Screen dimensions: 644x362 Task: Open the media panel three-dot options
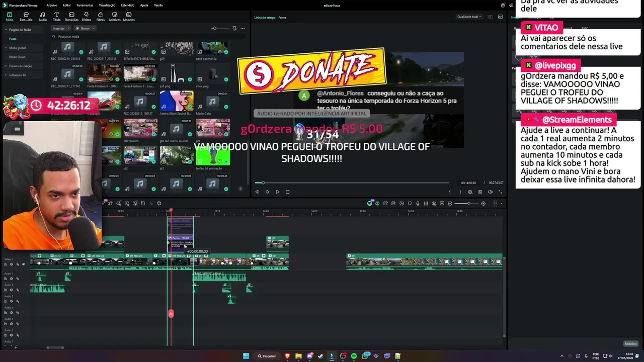(x=243, y=28)
